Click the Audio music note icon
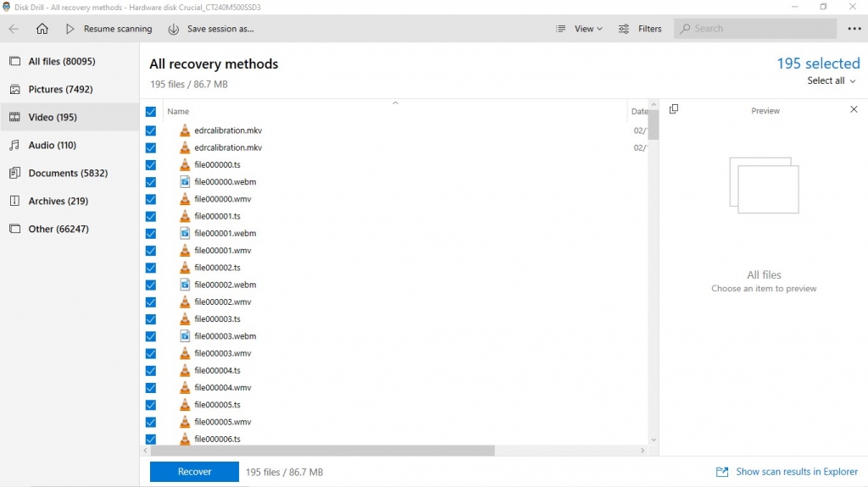This screenshot has height=487, width=868. coord(15,145)
